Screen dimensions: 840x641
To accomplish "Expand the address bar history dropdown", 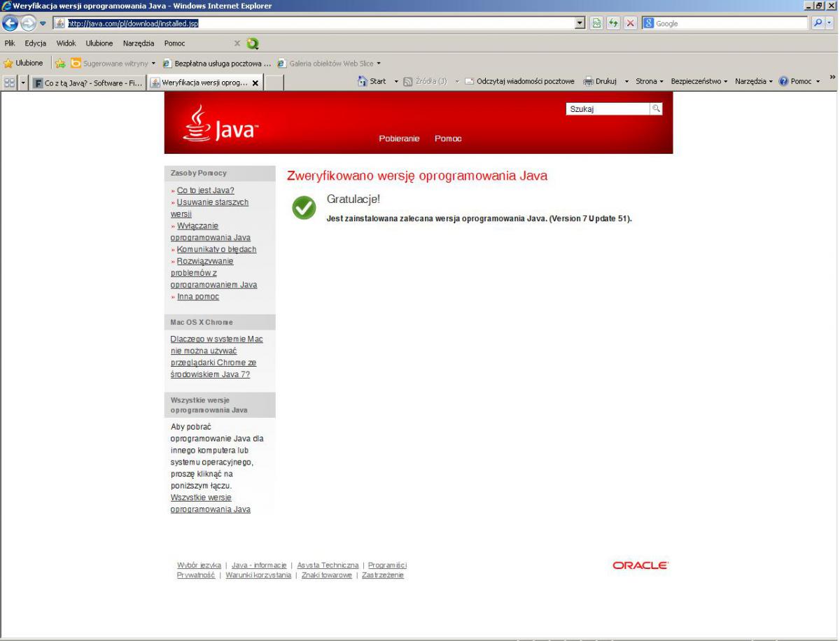I will tap(579, 24).
